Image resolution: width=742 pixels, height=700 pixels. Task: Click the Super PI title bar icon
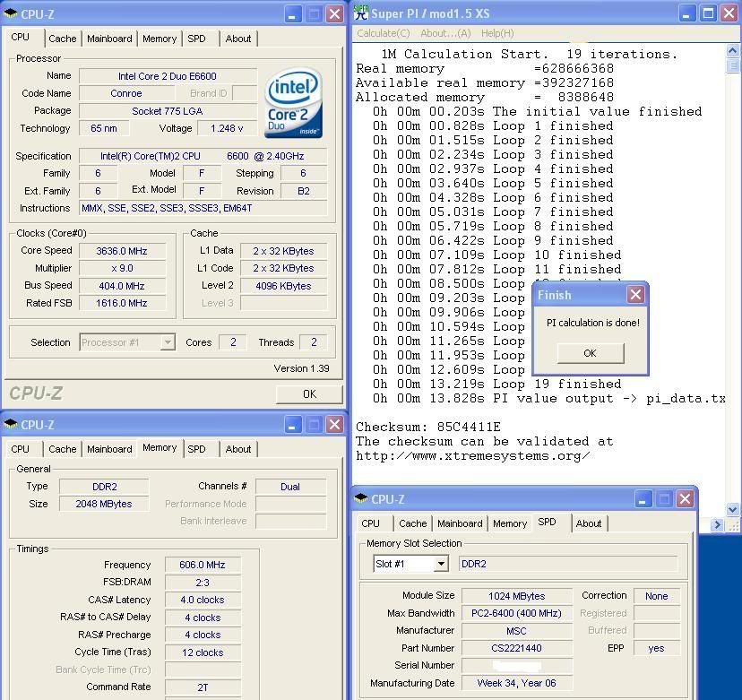pyautogui.click(x=360, y=13)
